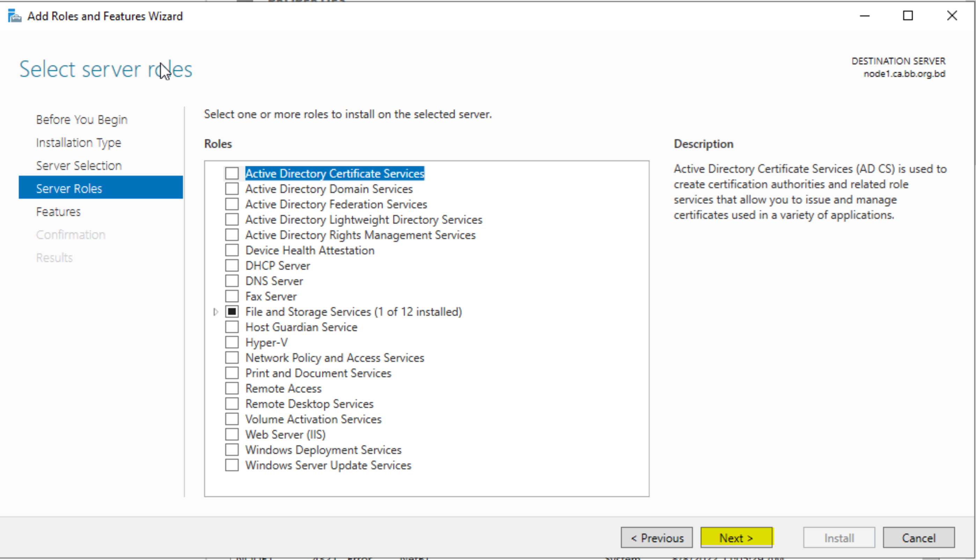The width and height of the screenshot is (976, 560).
Task: Enable Active Directory Federation Services role
Action: click(232, 204)
